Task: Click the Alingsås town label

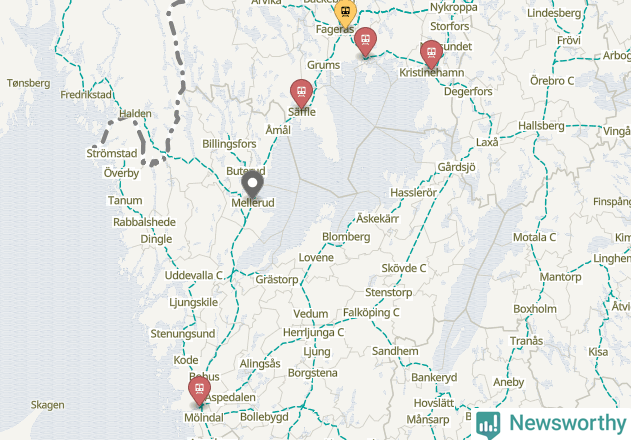Action: click(260, 364)
